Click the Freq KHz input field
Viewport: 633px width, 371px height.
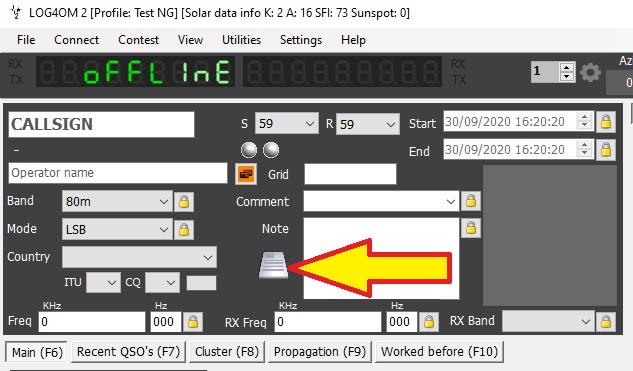(92, 322)
